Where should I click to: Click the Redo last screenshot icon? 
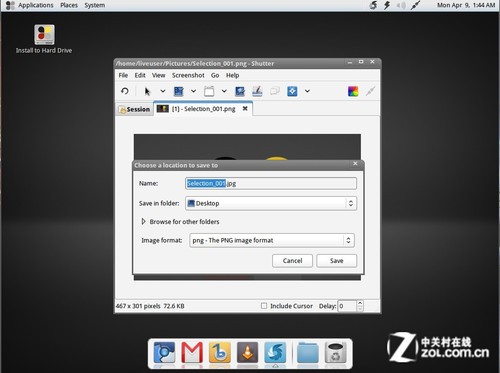[x=125, y=91]
